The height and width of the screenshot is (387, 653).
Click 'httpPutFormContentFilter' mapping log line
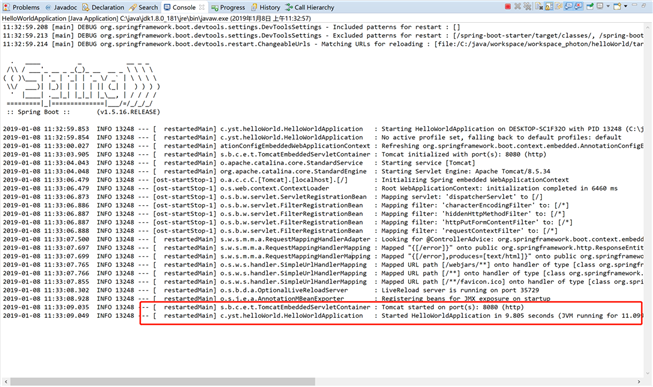click(288, 222)
